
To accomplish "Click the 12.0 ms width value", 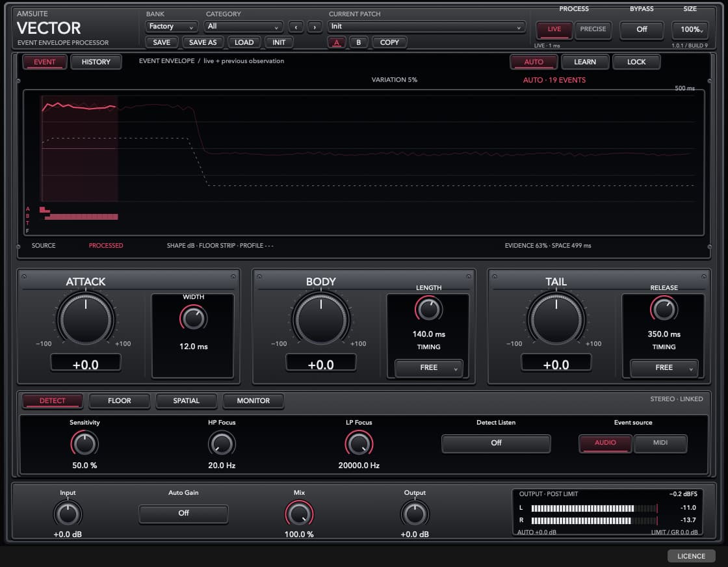I will [x=194, y=347].
